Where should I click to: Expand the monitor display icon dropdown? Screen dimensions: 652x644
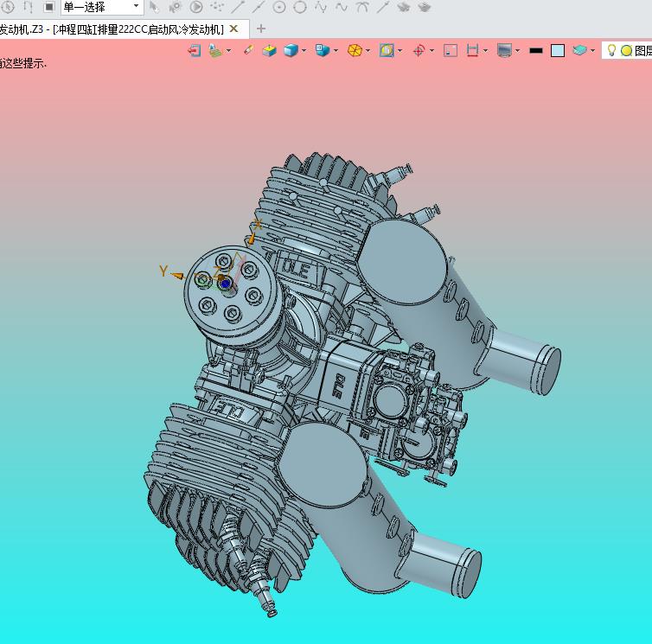(518, 51)
